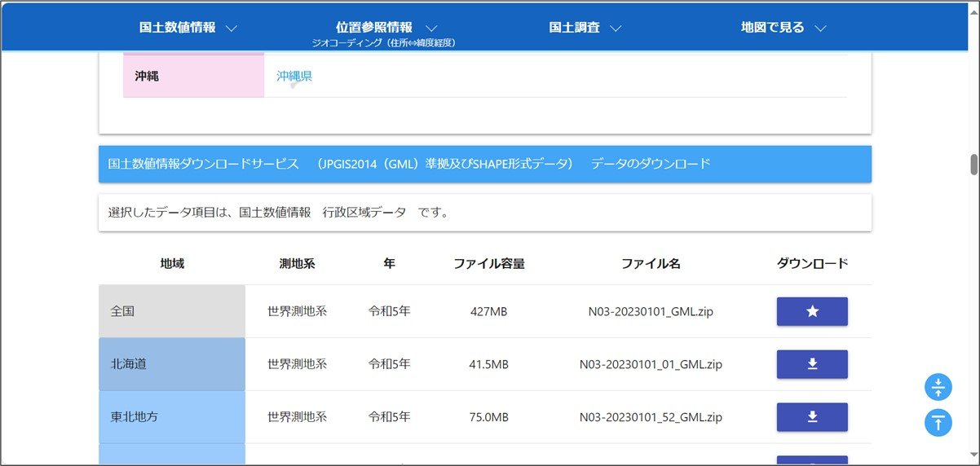
Task: Click file name N03-20230101_01_GML.zip
Action: 651,364
